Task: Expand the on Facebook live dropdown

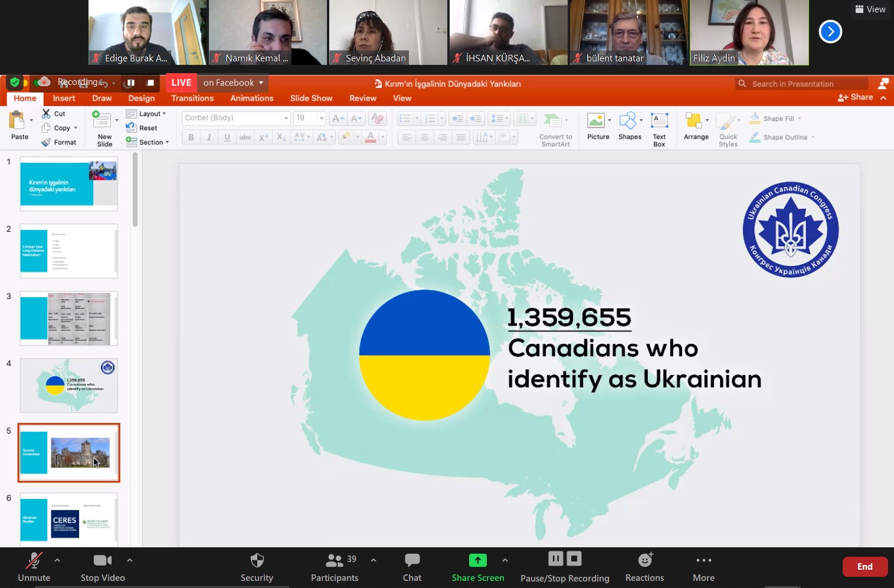Action: [x=261, y=83]
